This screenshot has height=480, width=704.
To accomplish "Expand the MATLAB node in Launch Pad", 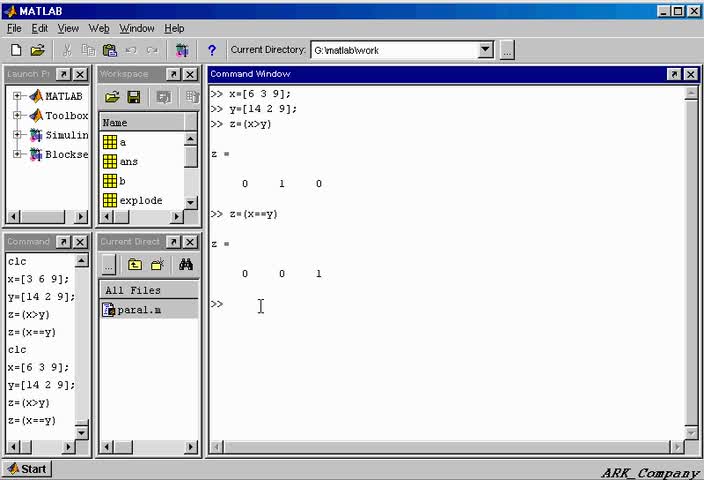I will 17,96.
